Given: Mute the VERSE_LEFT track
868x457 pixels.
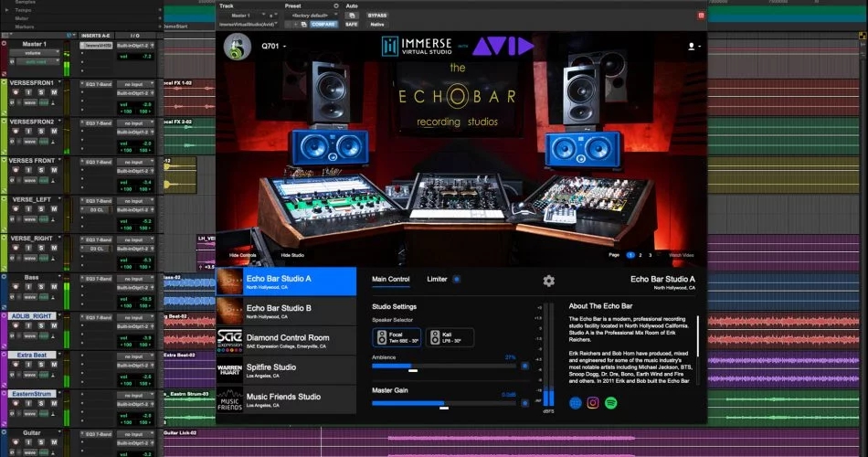Looking at the screenshot, I should click(54, 208).
